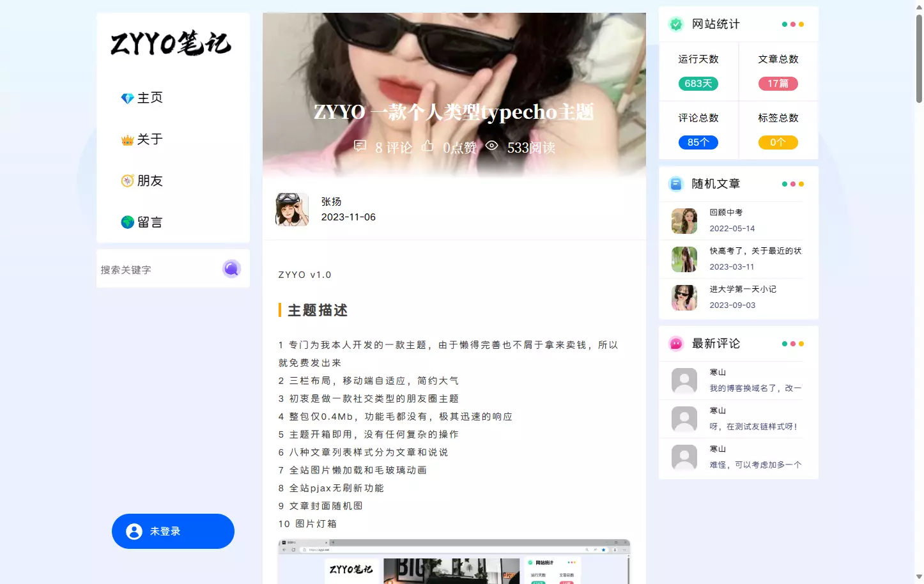Click the user avatar icon in 未登录 button
This screenshot has height=584, width=924.
[134, 532]
